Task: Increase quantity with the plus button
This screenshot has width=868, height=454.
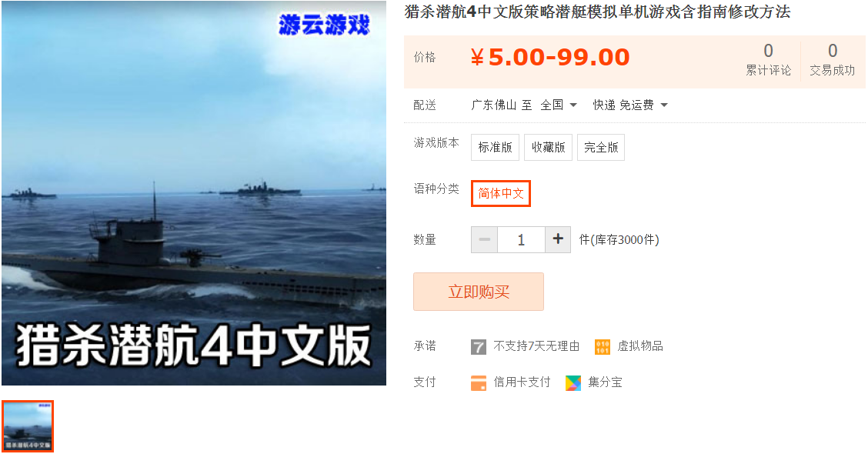Action: 558,239
